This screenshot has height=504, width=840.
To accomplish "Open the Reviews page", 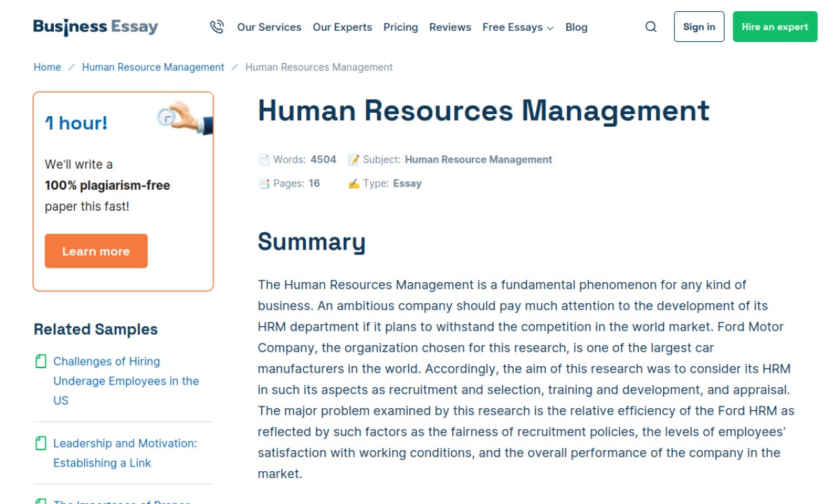I will [x=450, y=27].
